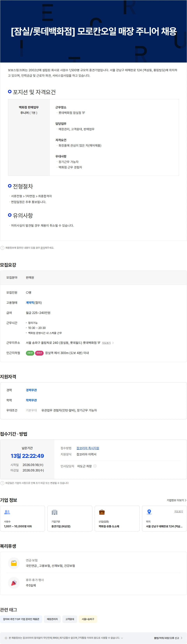Click the 사원수 1,001 ~ 10,000명 이하 card
The width and height of the screenshot is (187, 644).
click(23, 519)
